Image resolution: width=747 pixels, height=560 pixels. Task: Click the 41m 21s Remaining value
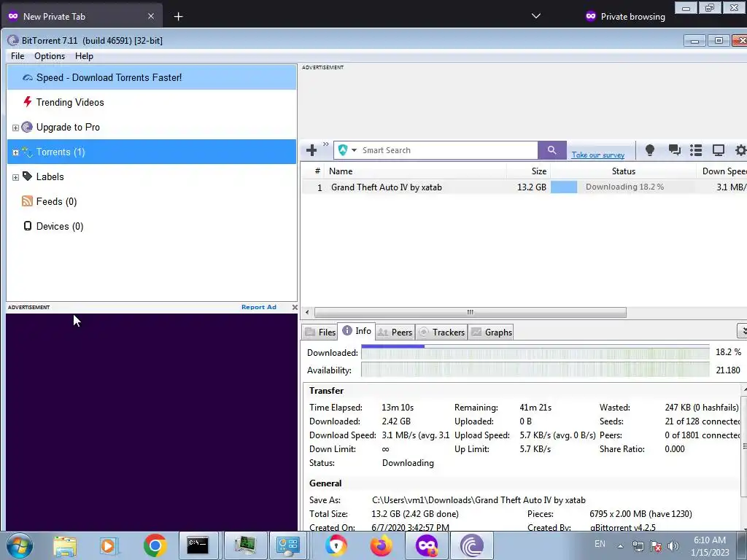(535, 408)
